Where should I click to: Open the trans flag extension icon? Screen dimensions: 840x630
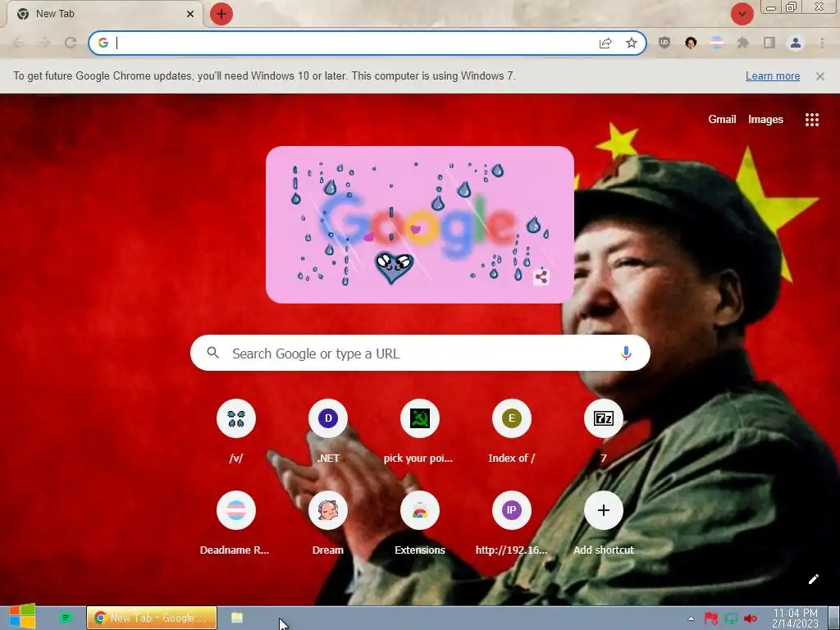click(x=717, y=43)
